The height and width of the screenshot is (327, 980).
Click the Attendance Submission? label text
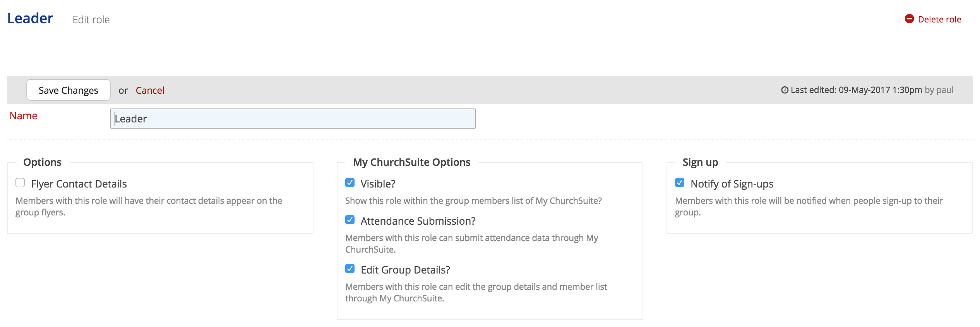pos(418,221)
